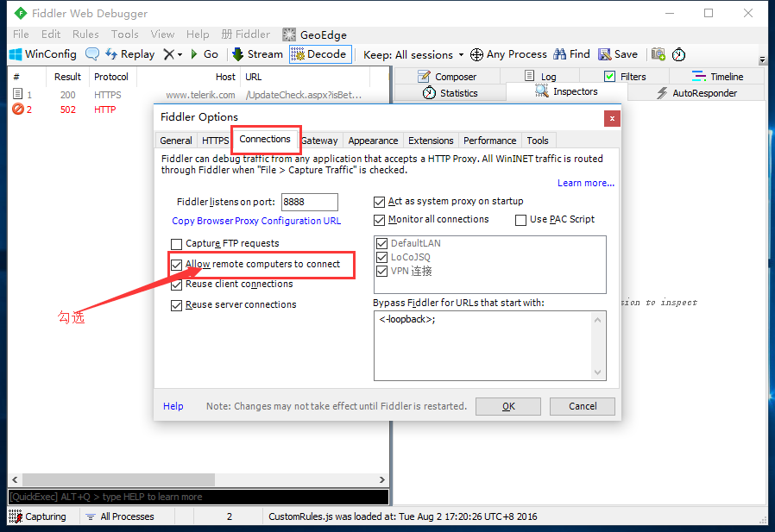
Task: Sort sessions by Result column header
Action: click(x=67, y=77)
